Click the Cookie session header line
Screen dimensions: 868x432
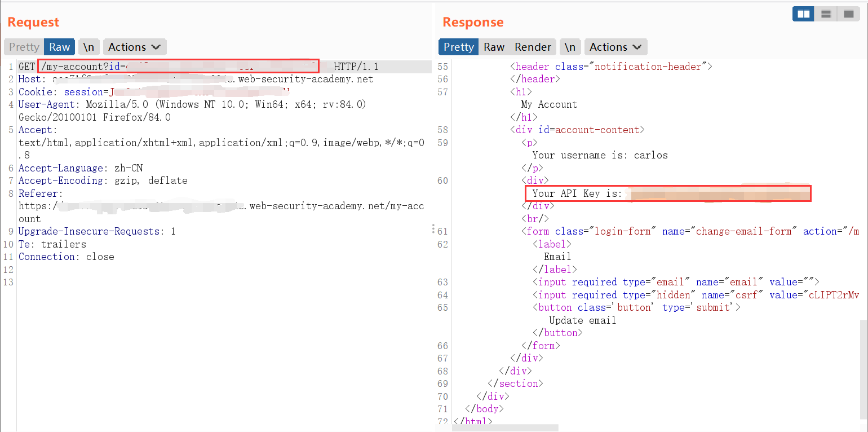tap(153, 92)
